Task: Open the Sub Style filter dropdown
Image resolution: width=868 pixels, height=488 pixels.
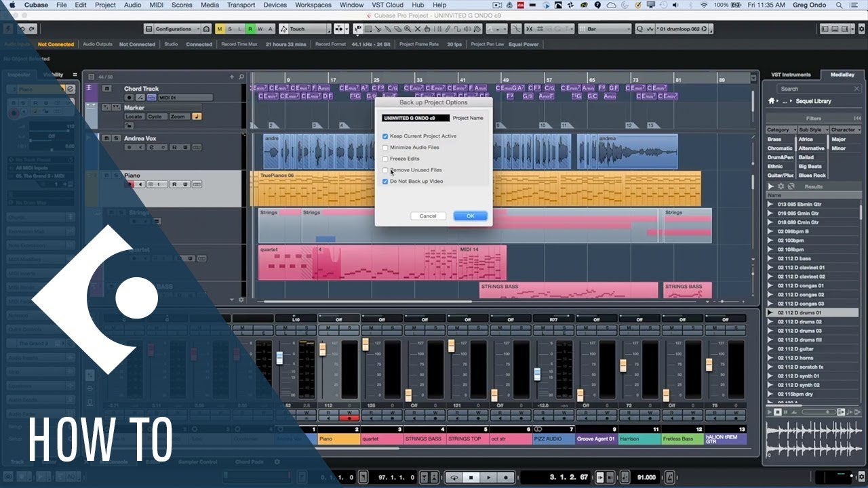Action: click(812, 129)
